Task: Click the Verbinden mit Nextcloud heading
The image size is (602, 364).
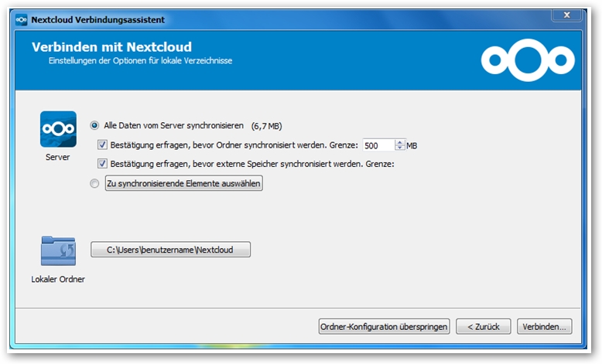Action: 111,47
